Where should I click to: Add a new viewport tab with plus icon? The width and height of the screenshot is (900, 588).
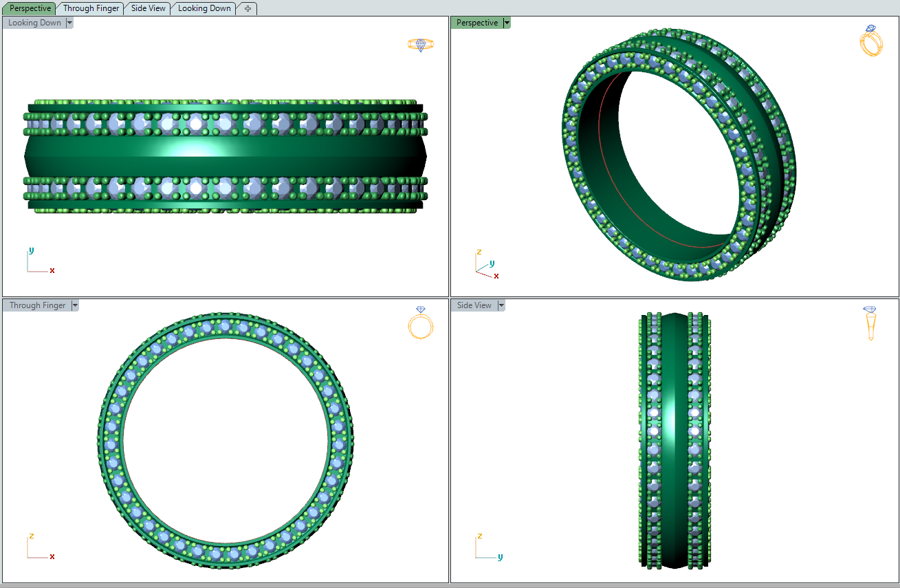pyautogui.click(x=248, y=9)
